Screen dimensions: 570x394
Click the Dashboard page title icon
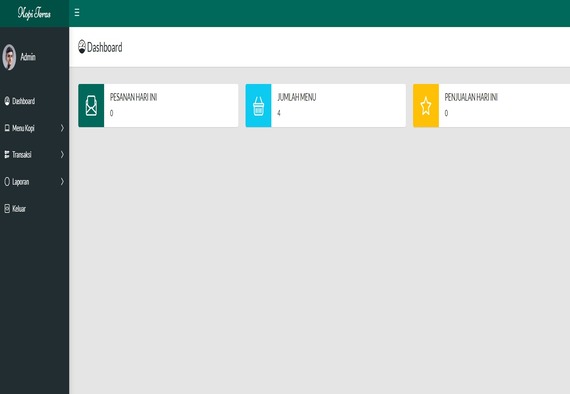pyautogui.click(x=82, y=47)
